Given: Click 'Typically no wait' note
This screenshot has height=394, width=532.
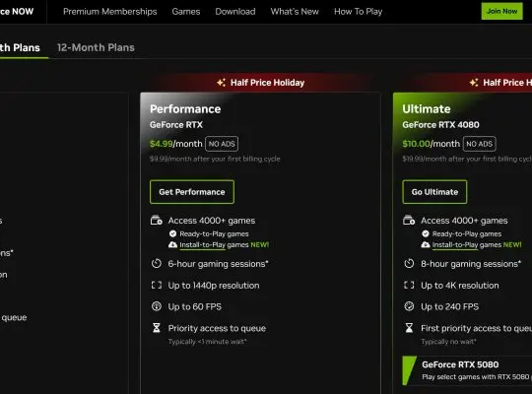Looking at the screenshot, I should click(x=448, y=342).
